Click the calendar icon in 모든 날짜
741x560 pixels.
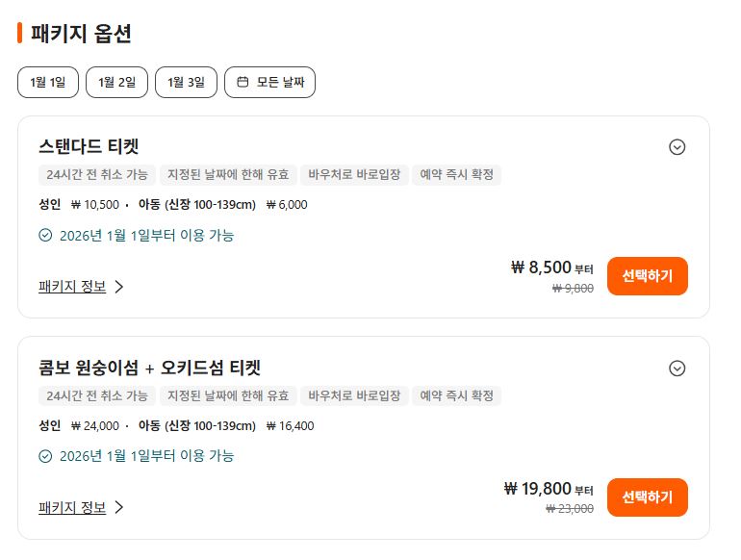[x=243, y=83]
